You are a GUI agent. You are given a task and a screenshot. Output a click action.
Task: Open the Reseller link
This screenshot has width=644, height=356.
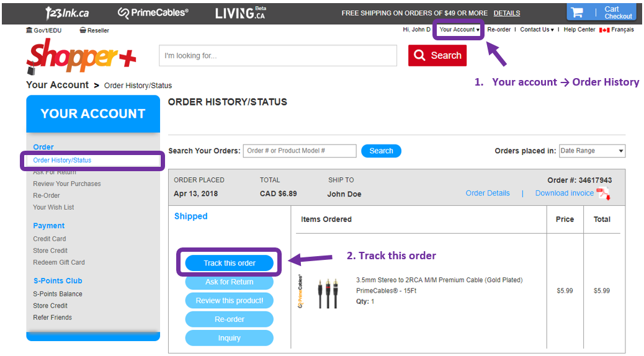click(x=98, y=30)
